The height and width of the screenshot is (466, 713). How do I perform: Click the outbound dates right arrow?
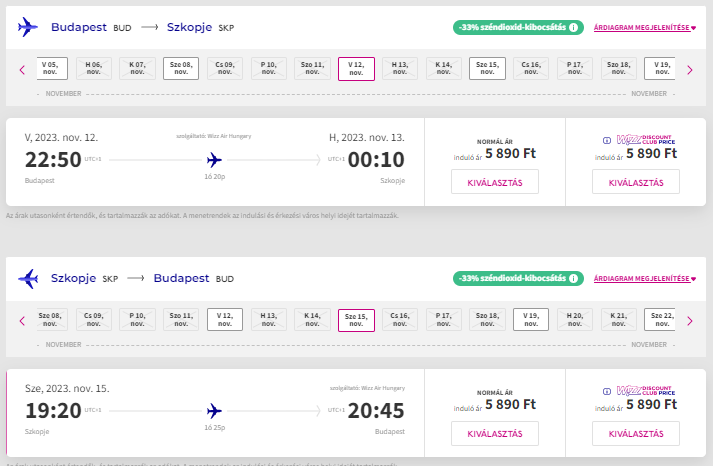(x=690, y=70)
